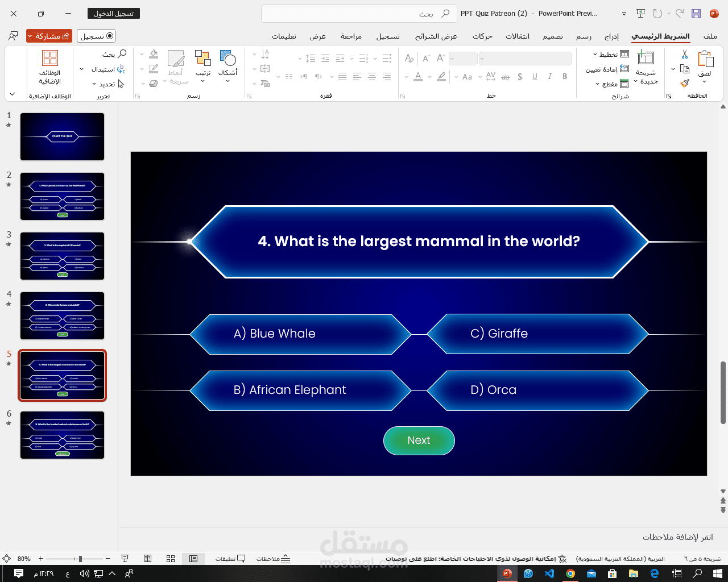Toggle Italic formatting
The width and height of the screenshot is (728, 582).
tap(550, 77)
